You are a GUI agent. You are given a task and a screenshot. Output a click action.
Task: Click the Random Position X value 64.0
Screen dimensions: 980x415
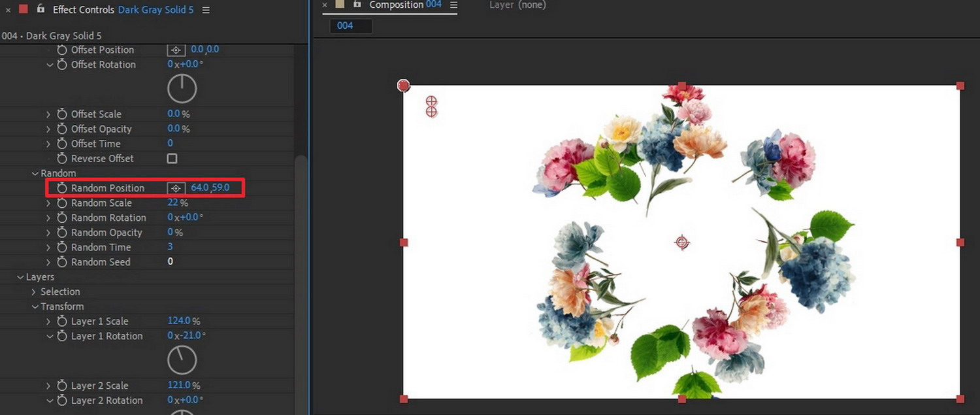tap(199, 188)
